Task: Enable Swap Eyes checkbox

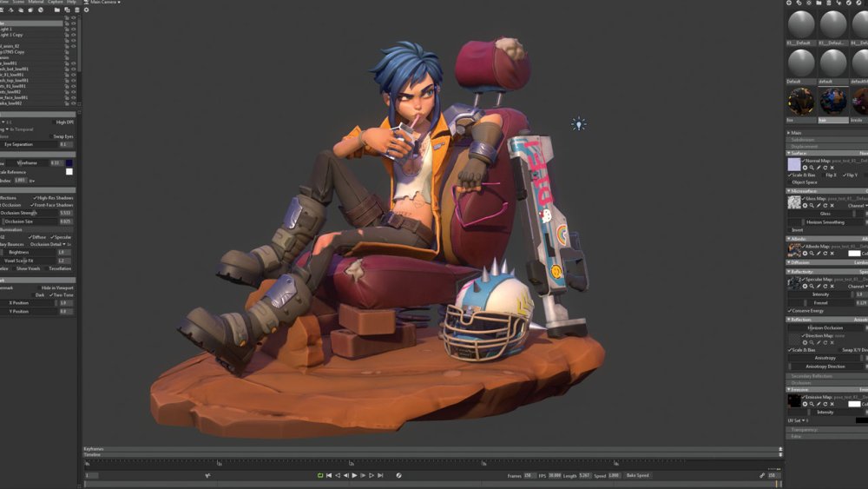Action: (51, 136)
